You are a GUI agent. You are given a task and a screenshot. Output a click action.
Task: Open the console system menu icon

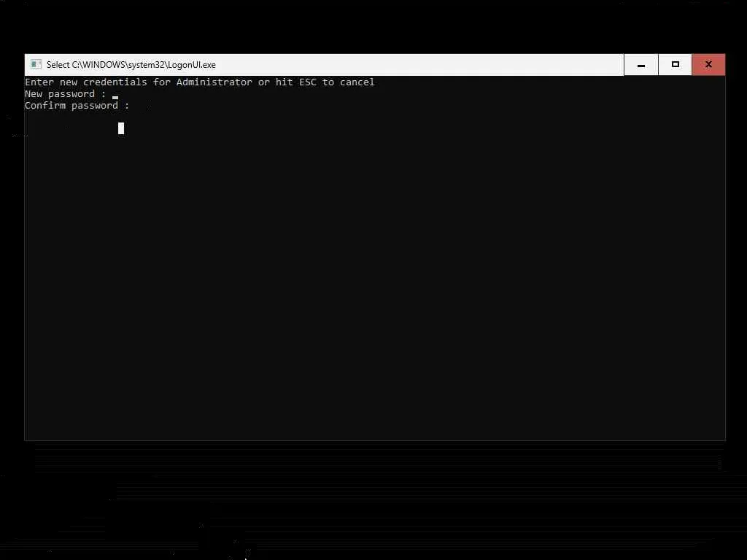coord(36,64)
